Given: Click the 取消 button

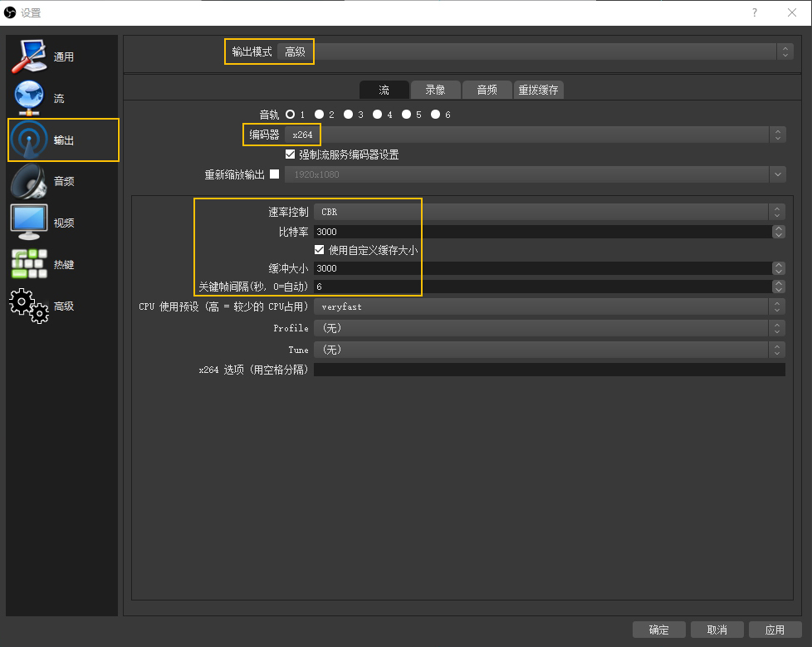Looking at the screenshot, I should click(x=717, y=630).
